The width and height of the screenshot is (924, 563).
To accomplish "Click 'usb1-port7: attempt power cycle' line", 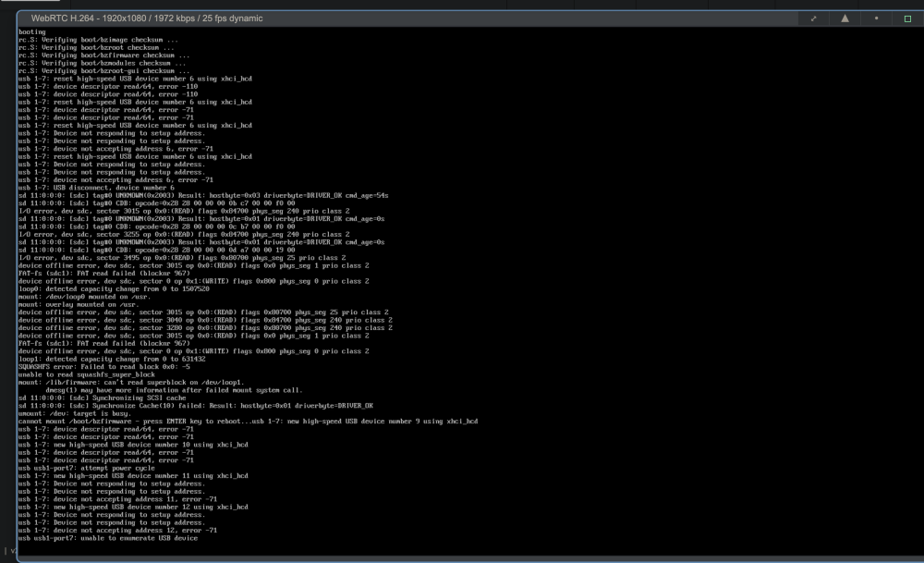I will 87,468.
